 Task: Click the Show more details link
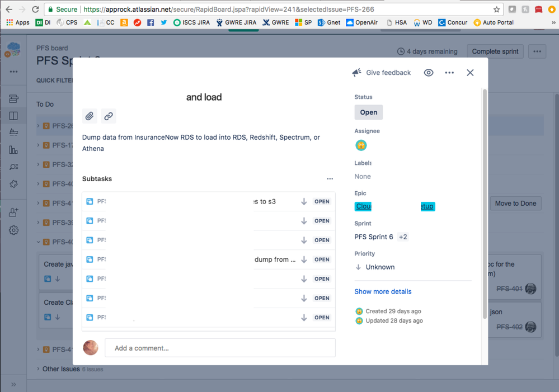coord(383,291)
